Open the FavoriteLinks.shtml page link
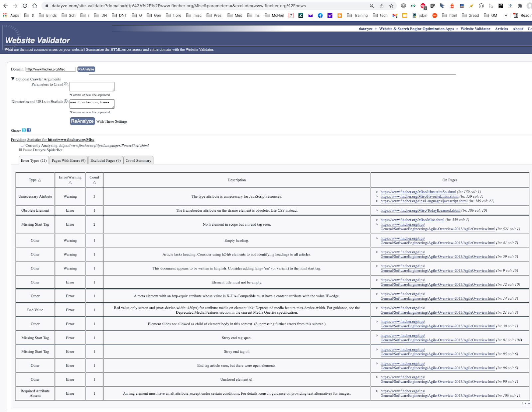This screenshot has width=532, height=412. pos(419,196)
